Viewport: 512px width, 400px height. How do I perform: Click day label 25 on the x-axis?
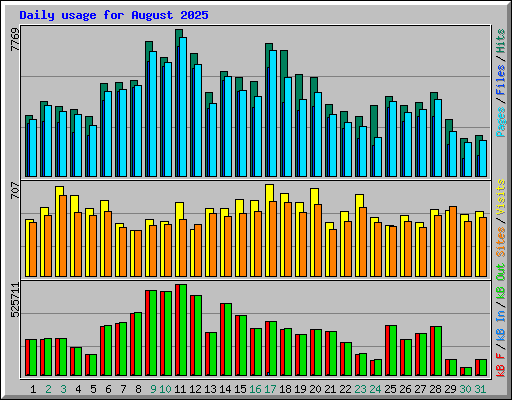coord(390,389)
